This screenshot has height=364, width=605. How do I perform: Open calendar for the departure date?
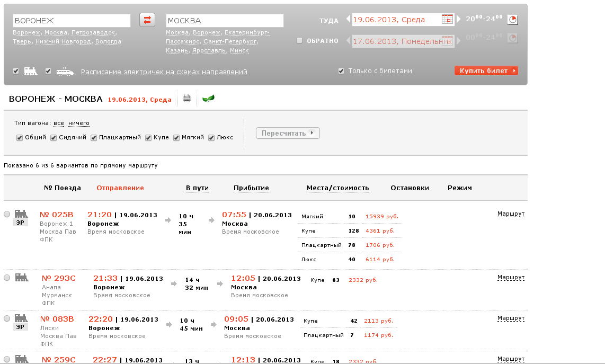[x=447, y=20]
